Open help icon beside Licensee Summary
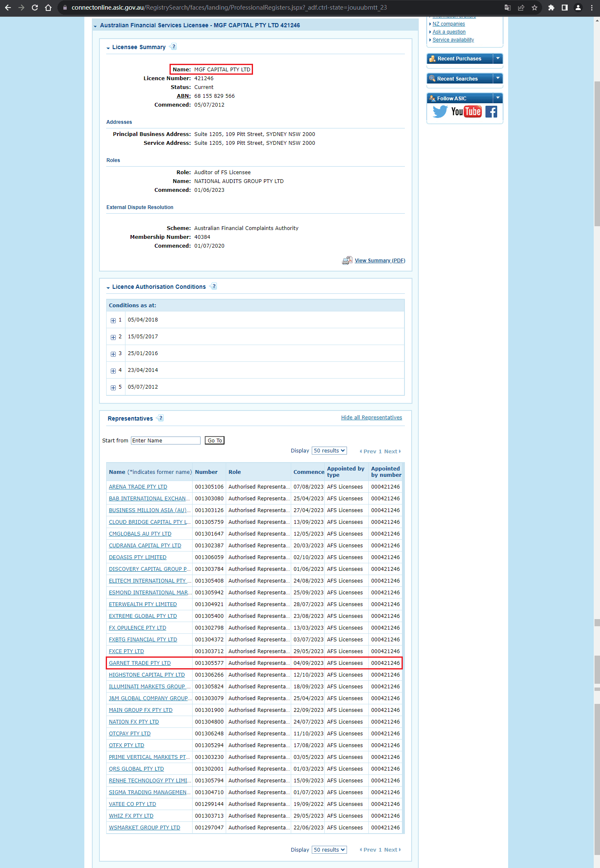This screenshot has width=600, height=868. (x=173, y=47)
